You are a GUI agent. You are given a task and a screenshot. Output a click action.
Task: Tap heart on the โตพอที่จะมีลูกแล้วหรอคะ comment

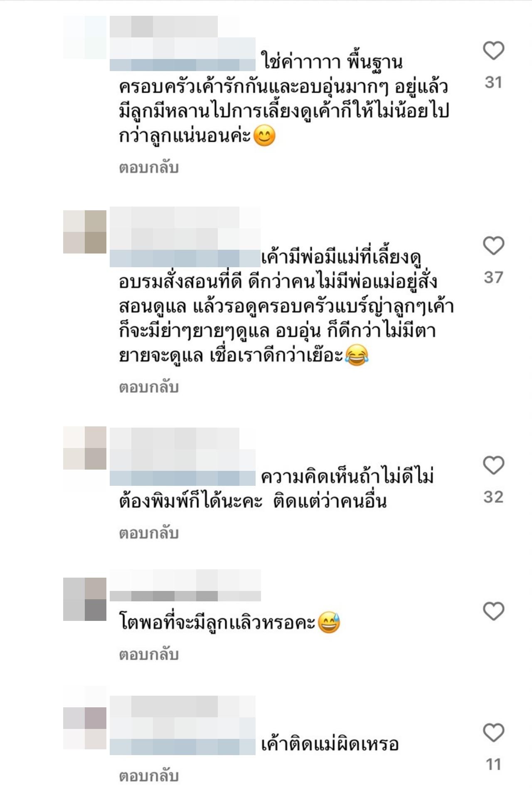click(493, 611)
